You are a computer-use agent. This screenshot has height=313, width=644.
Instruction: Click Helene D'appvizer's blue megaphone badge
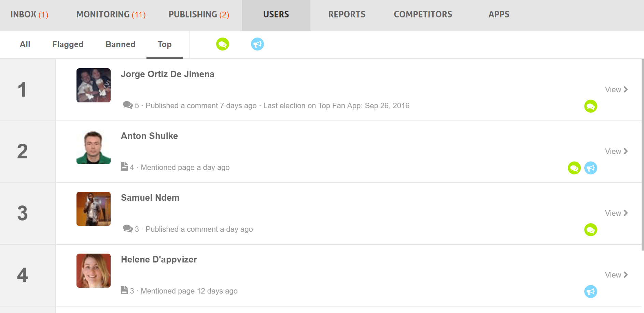[x=591, y=291]
